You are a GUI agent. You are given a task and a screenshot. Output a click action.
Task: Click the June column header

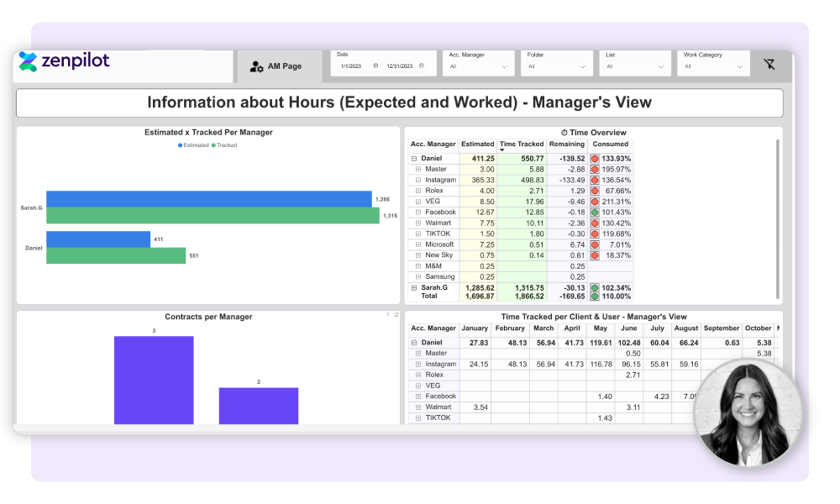click(629, 328)
